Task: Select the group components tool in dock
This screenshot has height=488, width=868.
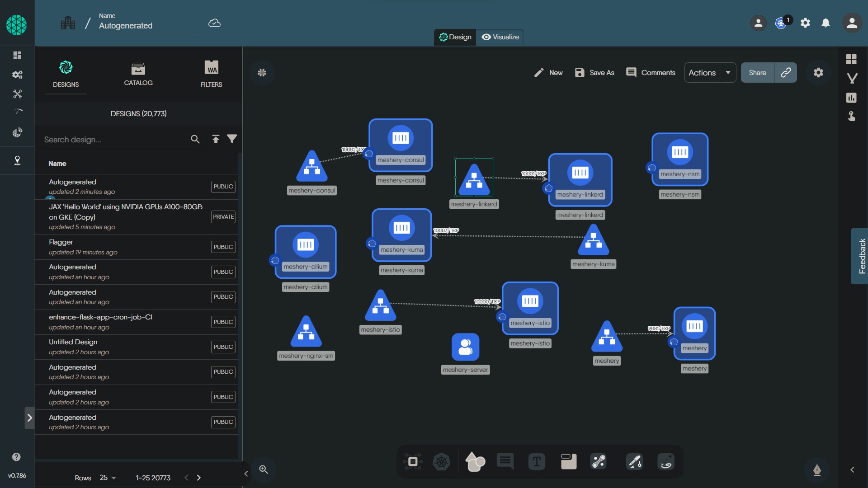Action: [413, 462]
